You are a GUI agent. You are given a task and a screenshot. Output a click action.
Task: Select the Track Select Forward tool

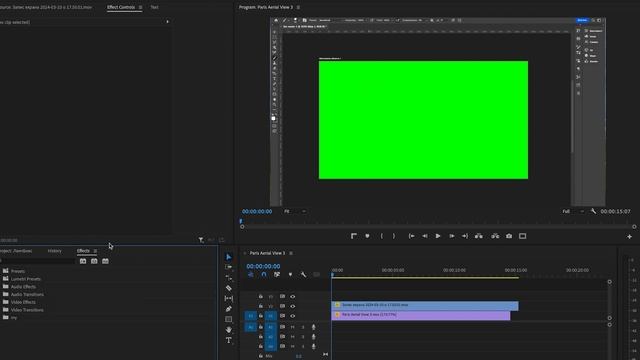coord(229,267)
